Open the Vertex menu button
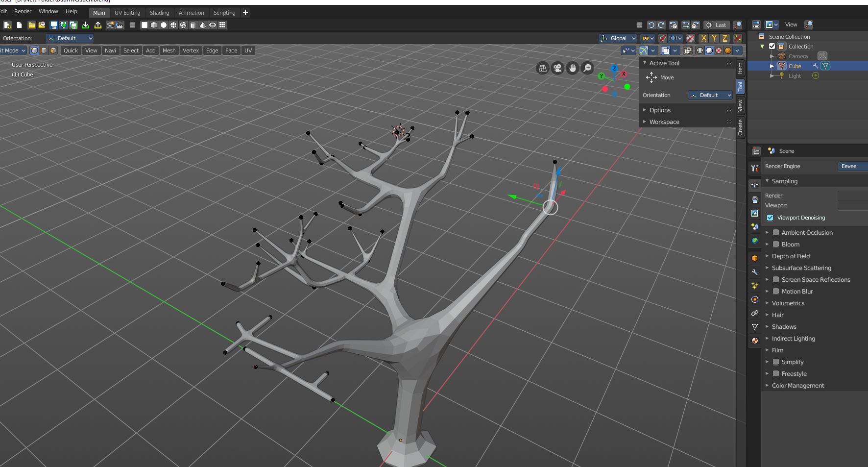This screenshot has height=467, width=868. pyautogui.click(x=191, y=50)
